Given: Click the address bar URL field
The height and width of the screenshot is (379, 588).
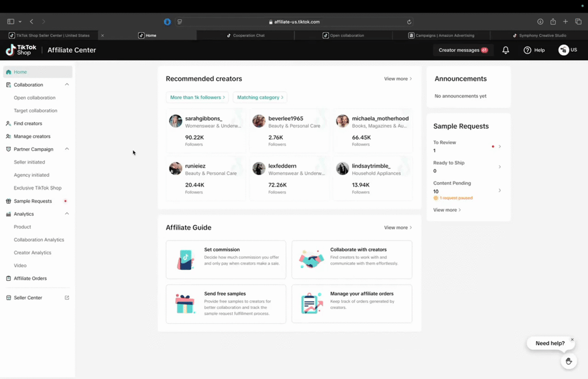Looking at the screenshot, I should pos(295,22).
